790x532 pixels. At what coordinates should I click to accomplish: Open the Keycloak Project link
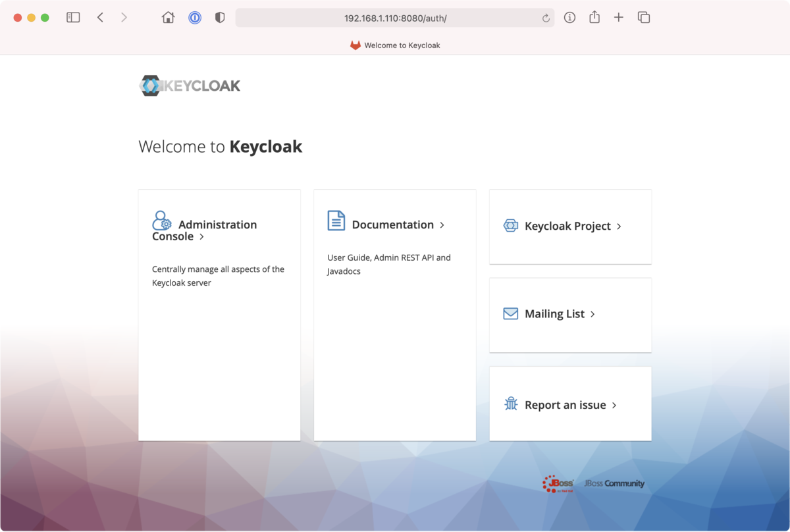568,226
